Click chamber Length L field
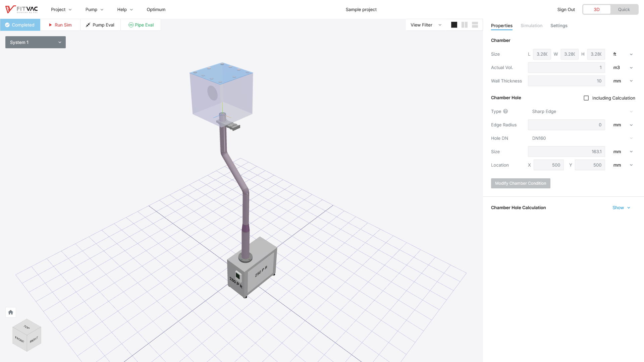644x362 pixels. [x=542, y=54]
